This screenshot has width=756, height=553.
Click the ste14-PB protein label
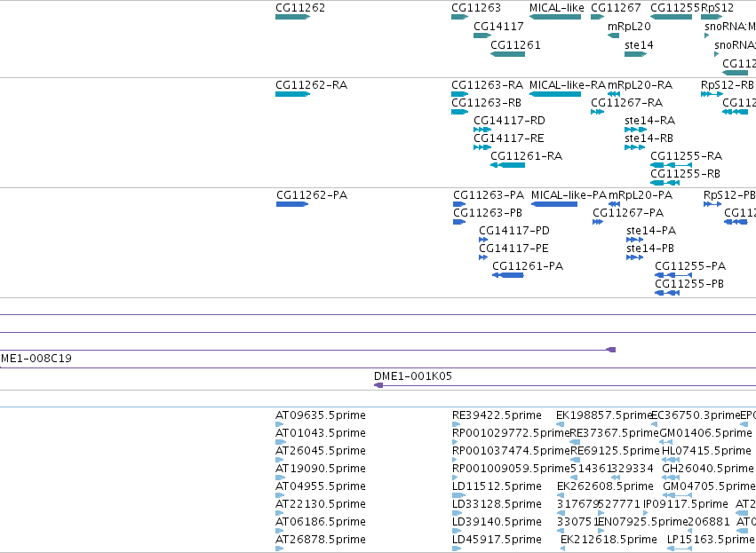pos(650,249)
